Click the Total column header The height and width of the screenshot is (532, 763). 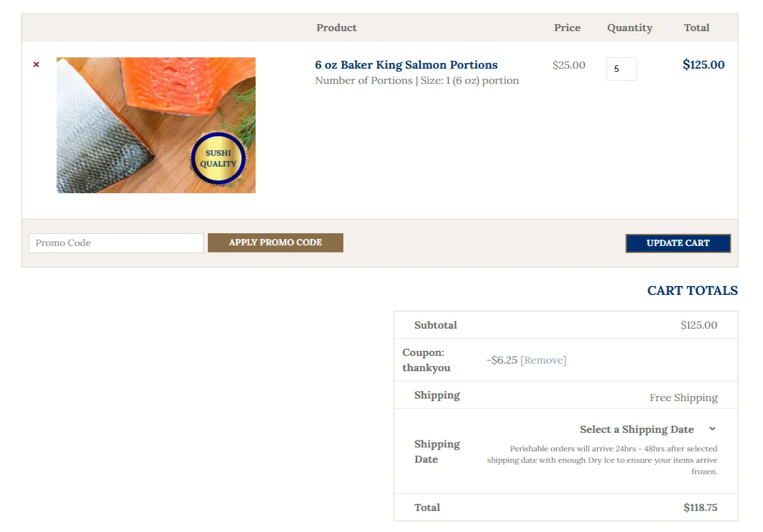pyautogui.click(x=696, y=27)
